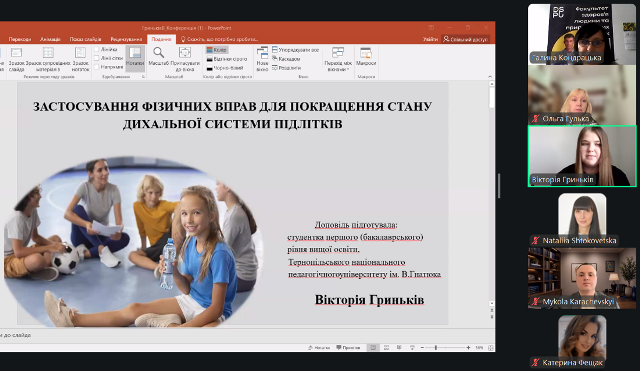Click muted mic icon next to Катерина Фещак
The width and height of the screenshot is (640, 371).
pyautogui.click(x=536, y=362)
